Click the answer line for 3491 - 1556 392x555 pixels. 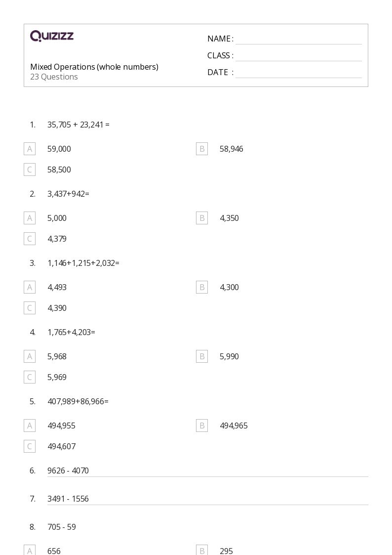tap(208, 504)
